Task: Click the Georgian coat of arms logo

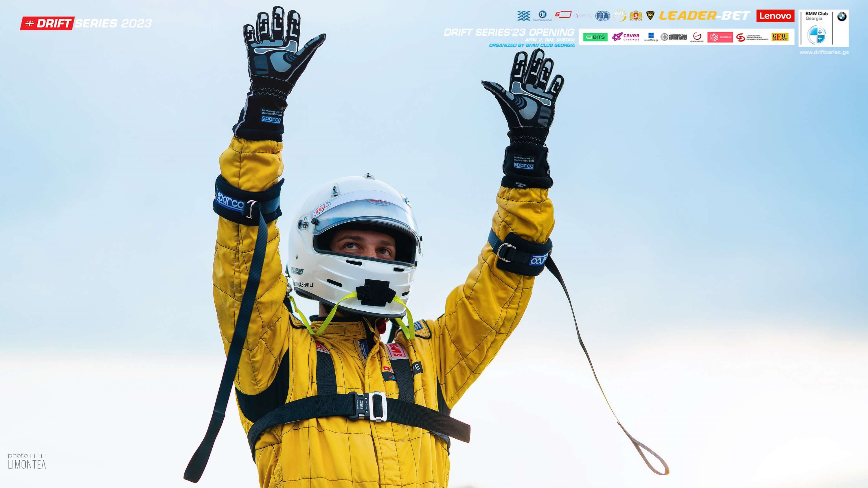Action: [636, 16]
